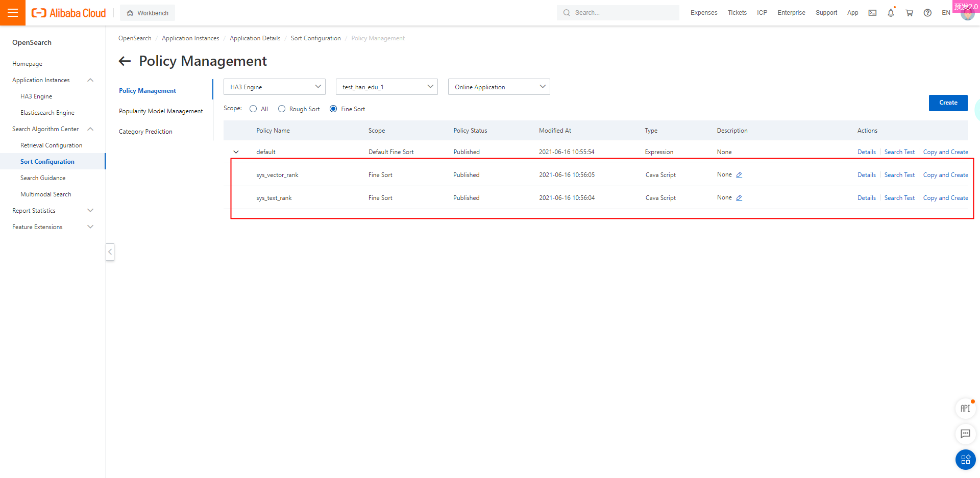980x478 pixels.
Task: Open the test_han_edu_1 application dropdown
Action: (387, 87)
